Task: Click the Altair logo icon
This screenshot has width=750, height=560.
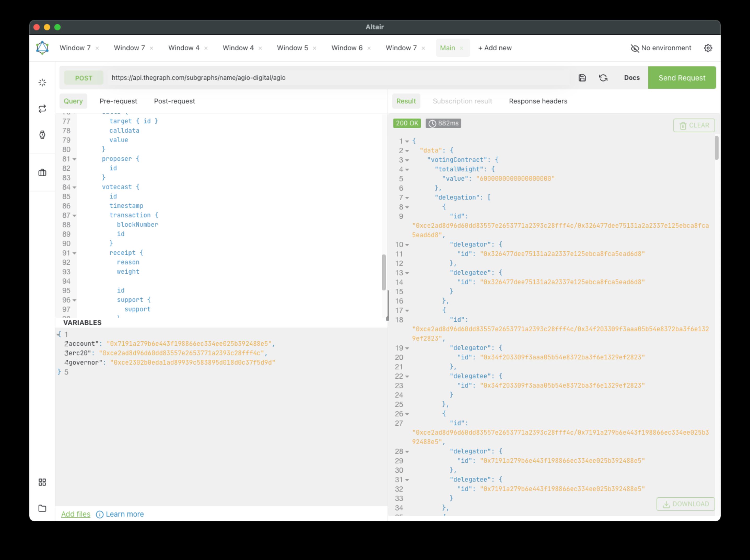Action: (42, 48)
